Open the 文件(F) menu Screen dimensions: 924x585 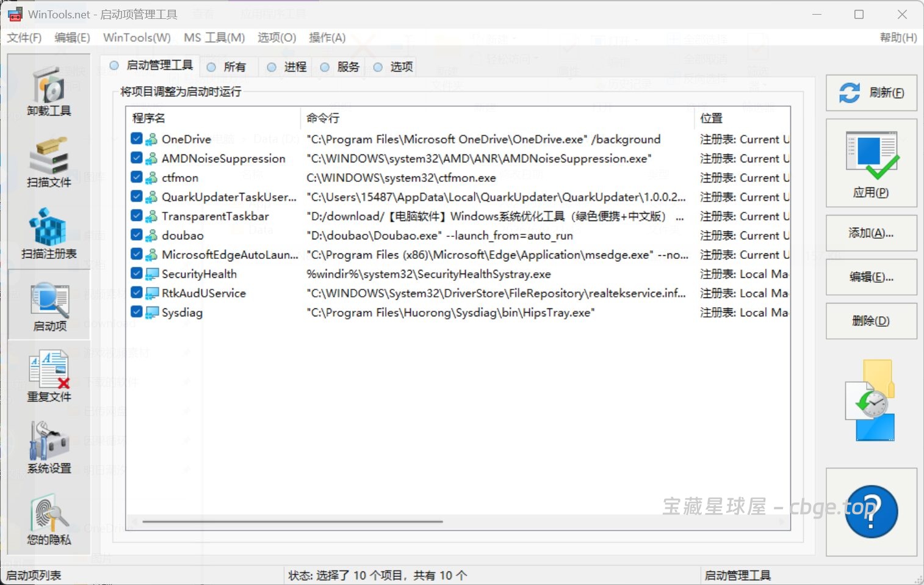24,38
